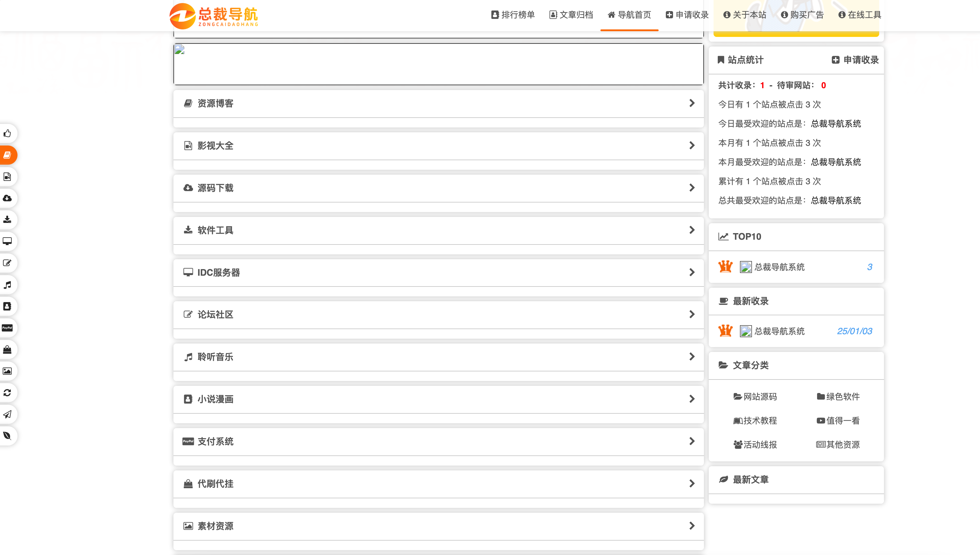This screenshot has height=555, width=980.
Task: Click the chart icon beside TOP10 heading
Action: pyautogui.click(x=723, y=236)
